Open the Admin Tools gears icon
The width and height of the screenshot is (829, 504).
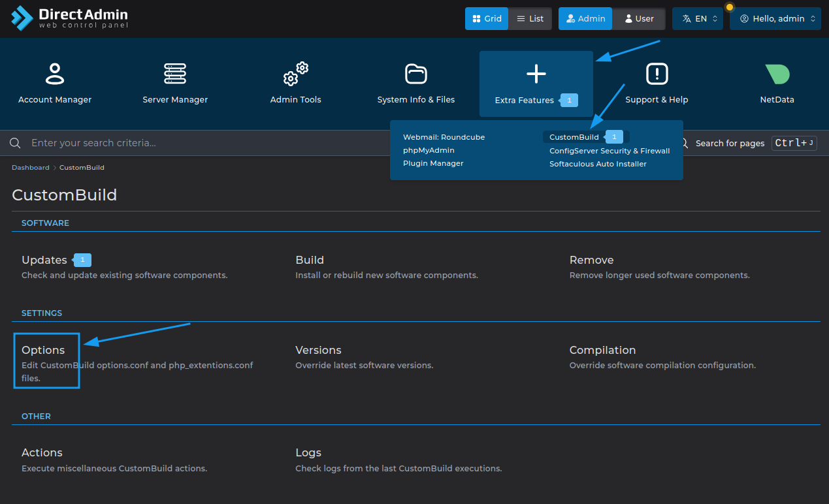click(x=296, y=74)
